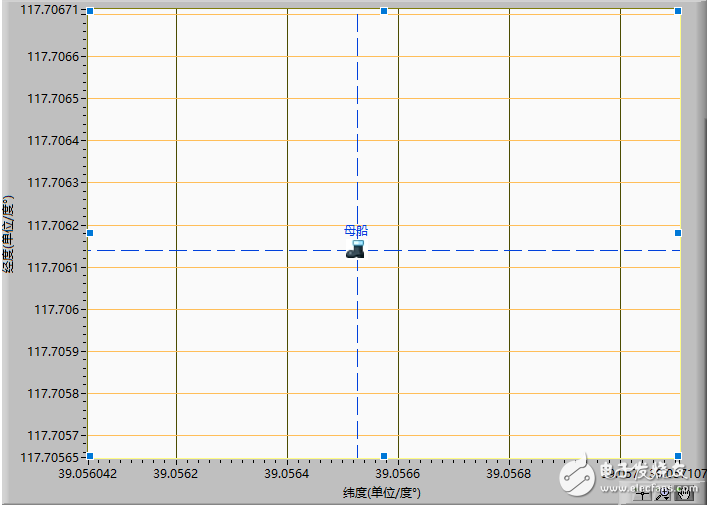Select Y-axis value 117.7057
This screenshot has height=505, width=707.
coord(53,436)
